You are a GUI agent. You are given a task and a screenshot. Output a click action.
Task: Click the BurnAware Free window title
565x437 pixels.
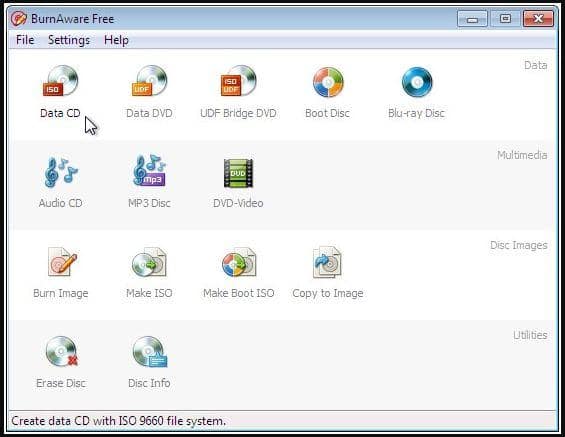(x=72, y=19)
